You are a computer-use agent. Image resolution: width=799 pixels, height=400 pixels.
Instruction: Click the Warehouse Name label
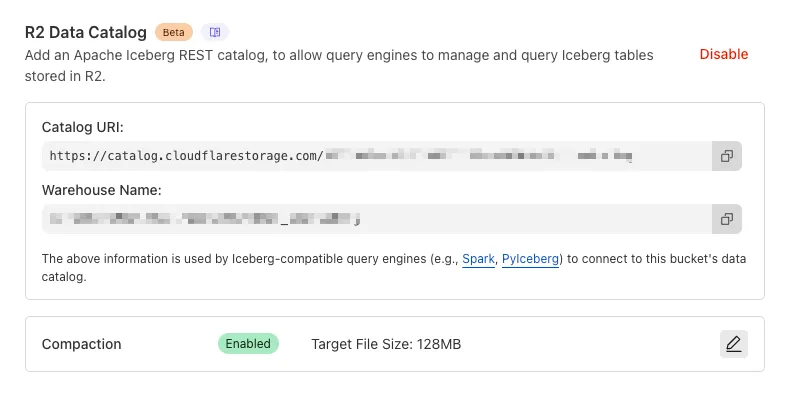coord(101,189)
